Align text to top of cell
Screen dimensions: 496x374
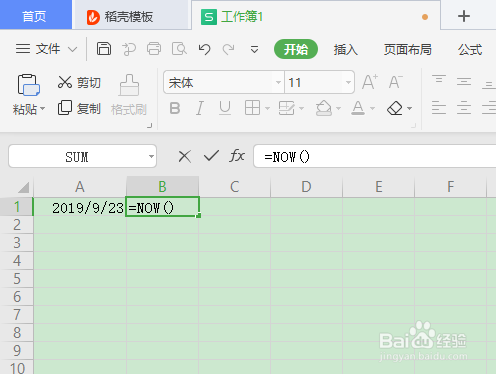(439, 79)
